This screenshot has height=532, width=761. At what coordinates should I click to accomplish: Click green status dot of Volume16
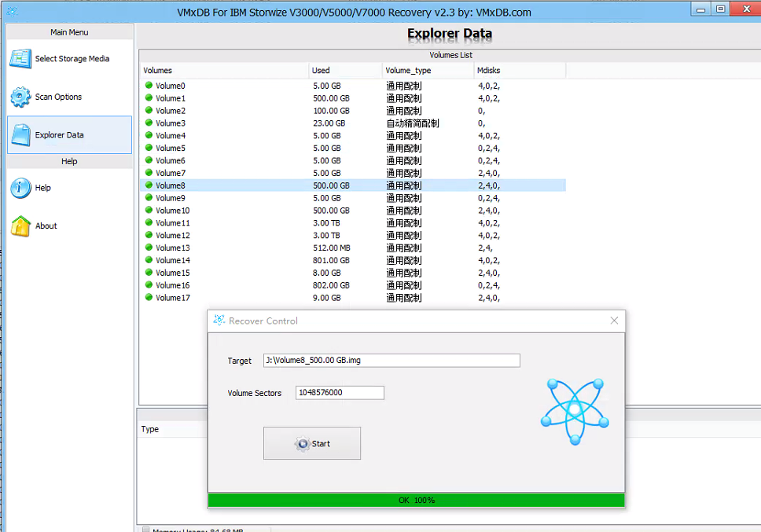149,285
